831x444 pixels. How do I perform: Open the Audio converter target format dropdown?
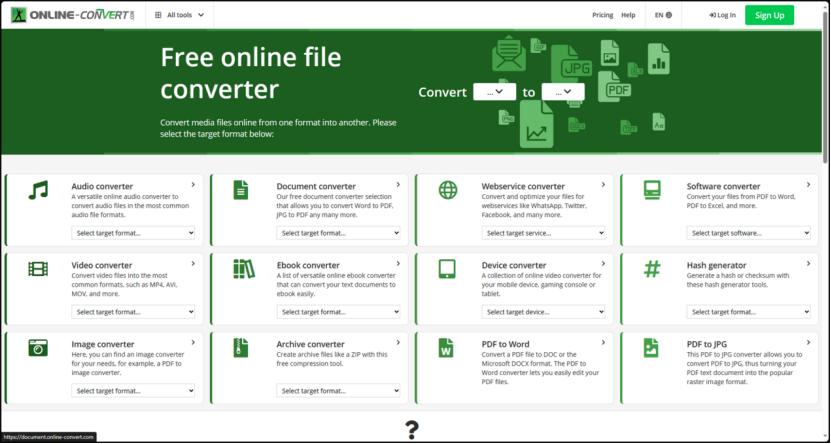coord(134,233)
